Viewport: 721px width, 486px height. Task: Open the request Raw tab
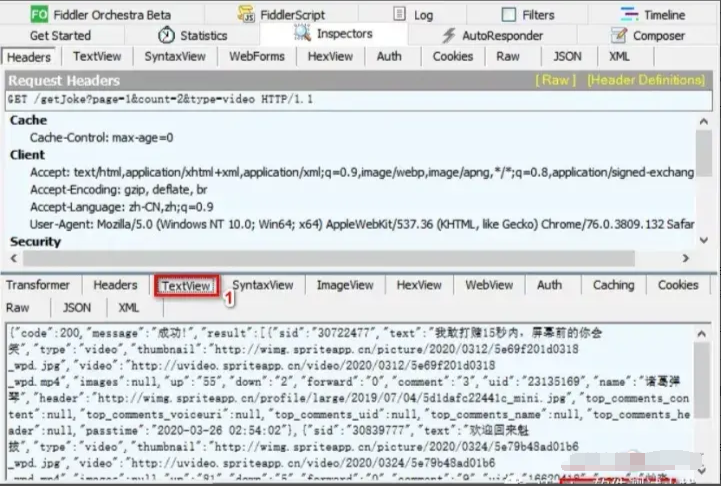point(508,57)
